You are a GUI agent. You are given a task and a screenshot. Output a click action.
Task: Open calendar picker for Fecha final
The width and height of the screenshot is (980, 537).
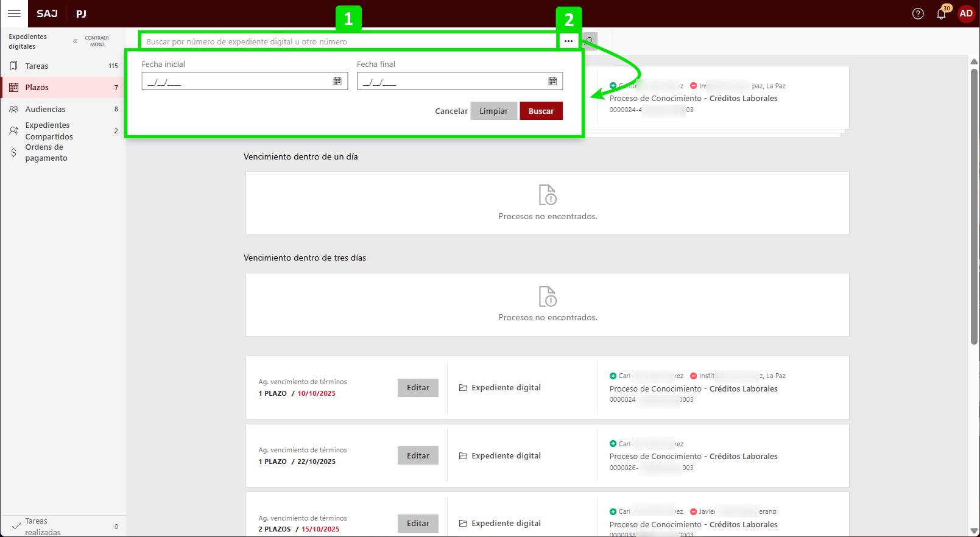pos(552,82)
